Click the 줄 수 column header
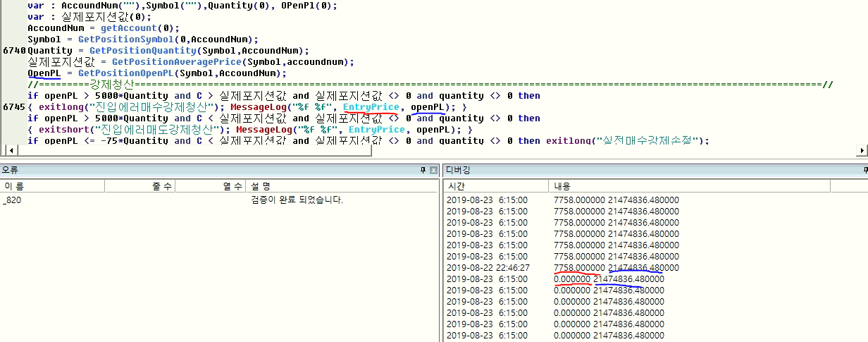 [x=139, y=186]
